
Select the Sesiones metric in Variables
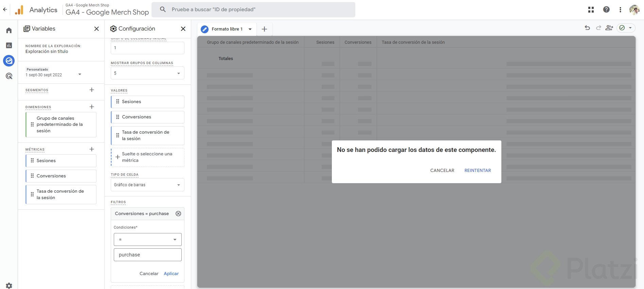pyautogui.click(x=61, y=161)
